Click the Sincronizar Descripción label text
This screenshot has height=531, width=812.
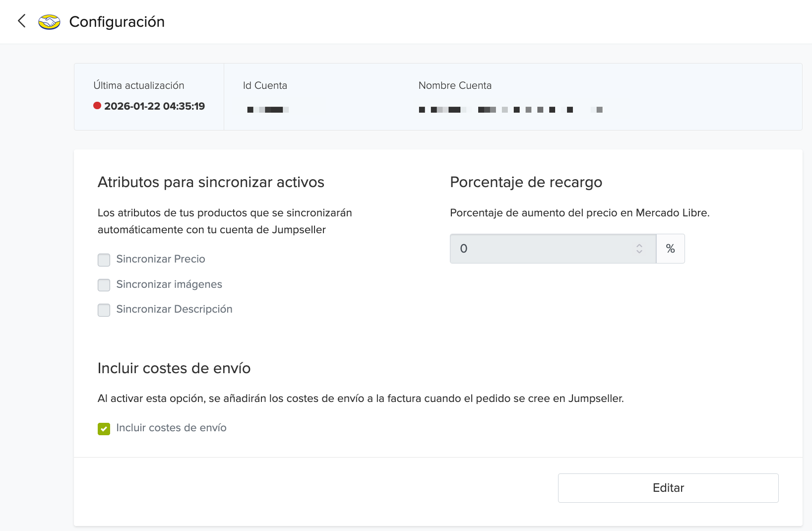click(x=174, y=309)
